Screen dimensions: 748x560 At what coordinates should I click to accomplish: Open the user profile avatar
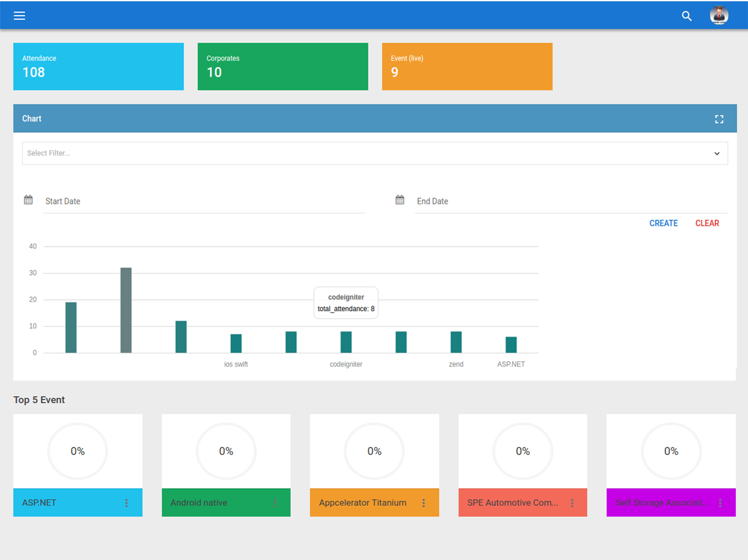pos(719,16)
